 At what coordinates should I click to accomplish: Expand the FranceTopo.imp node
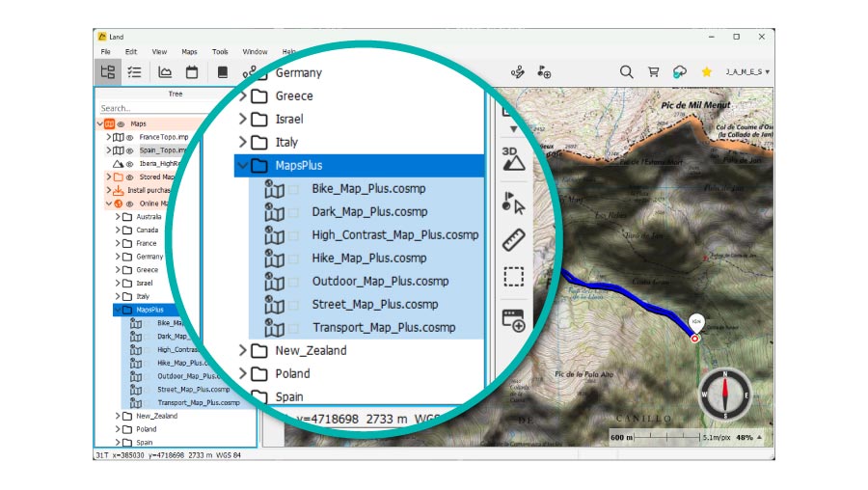[x=109, y=137]
